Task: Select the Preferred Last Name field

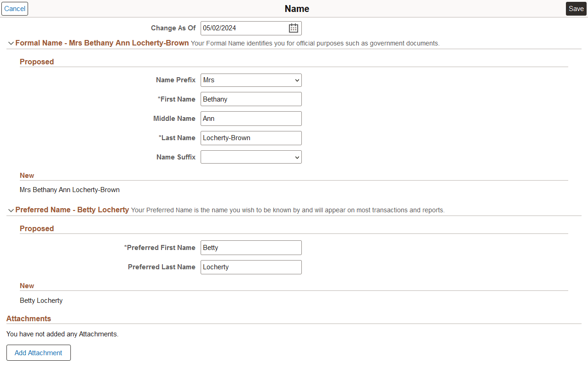Action: pyautogui.click(x=251, y=267)
